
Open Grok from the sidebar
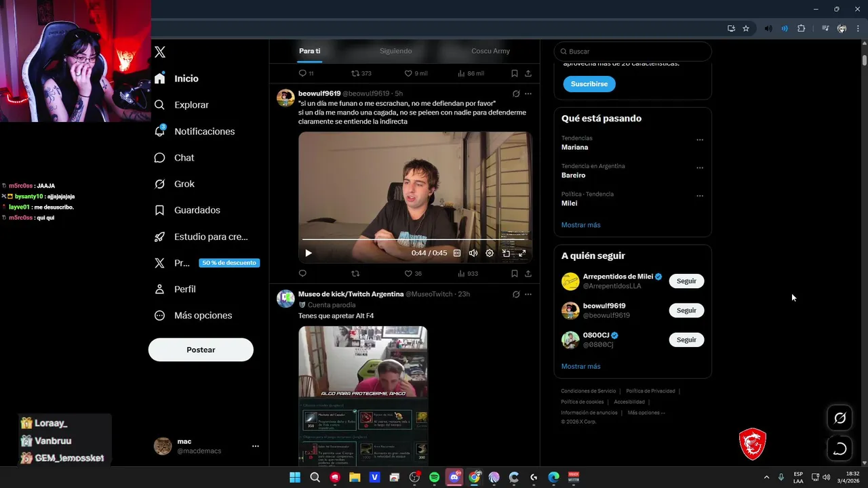(174, 184)
